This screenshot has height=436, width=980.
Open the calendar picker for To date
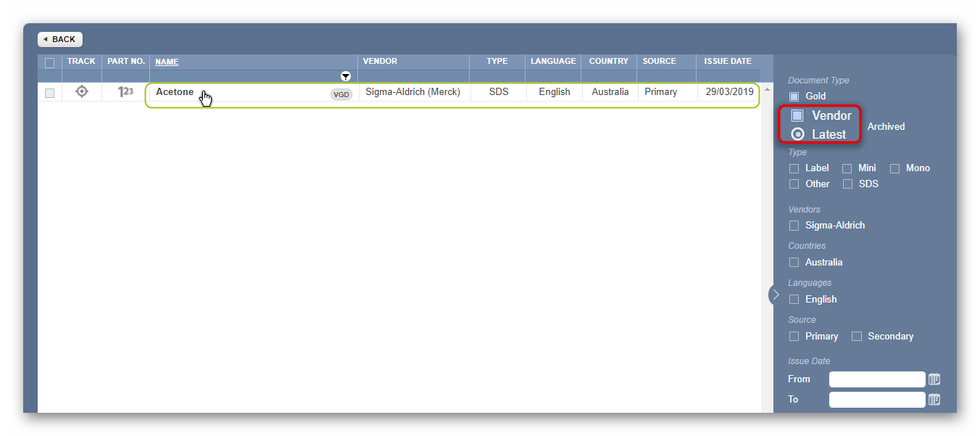(x=934, y=399)
